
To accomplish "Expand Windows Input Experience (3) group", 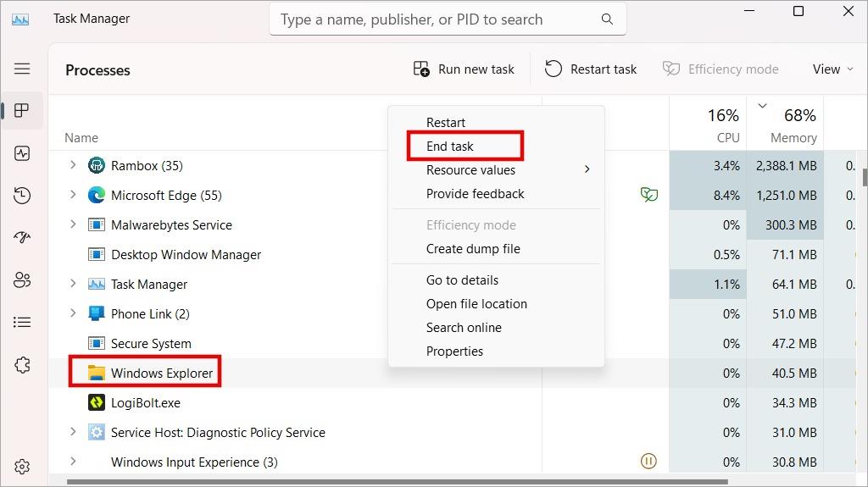I will coord(73,461).
